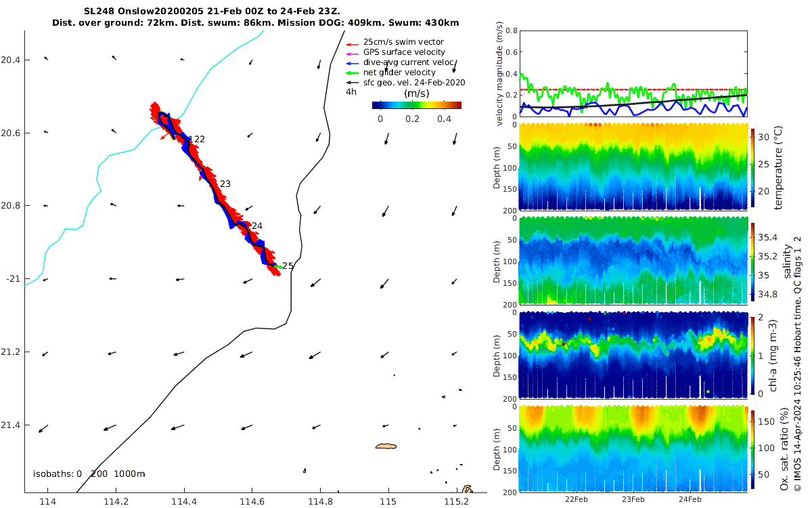Click the day marker '23' on glider track
The width and height of the screenshot is (812, 508).
[x=225, y=184]
